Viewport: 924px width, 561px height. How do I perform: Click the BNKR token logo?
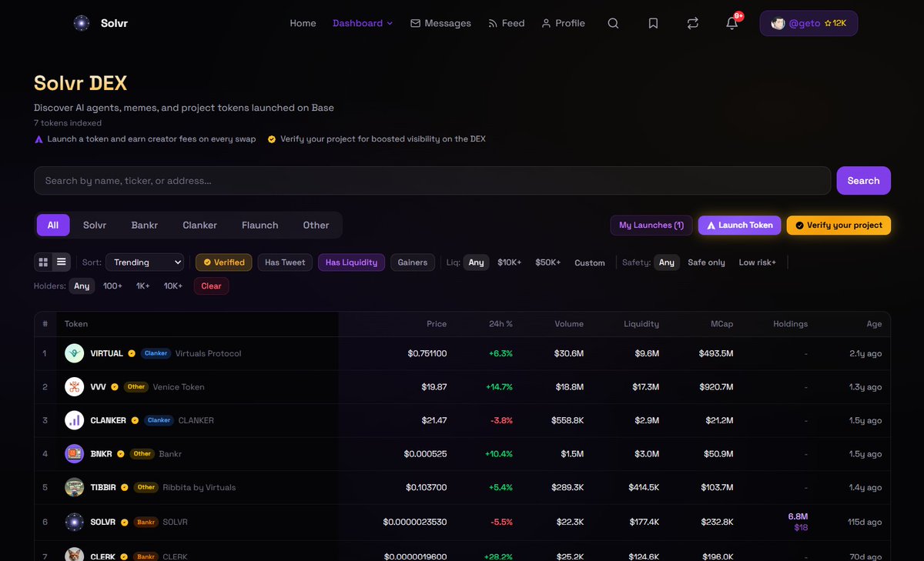[x=75, y=453]
